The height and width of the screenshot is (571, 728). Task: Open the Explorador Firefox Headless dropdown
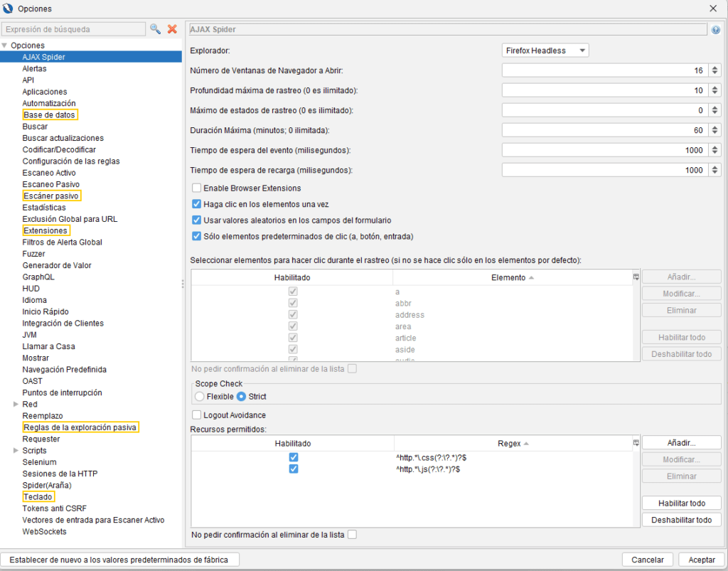pyautogui.click(x=545, y=50)
